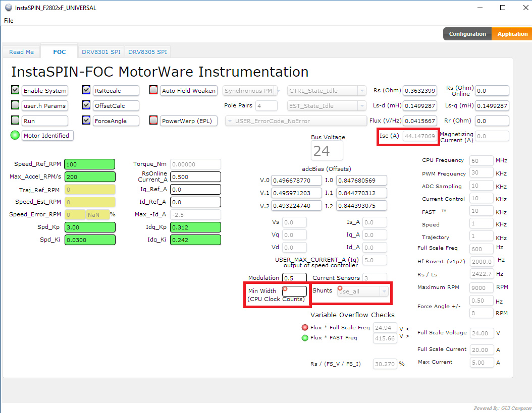Uncheck the OffsetCalc checkbox
Screen dimensions: 532x413
click(x=86, y=105)
